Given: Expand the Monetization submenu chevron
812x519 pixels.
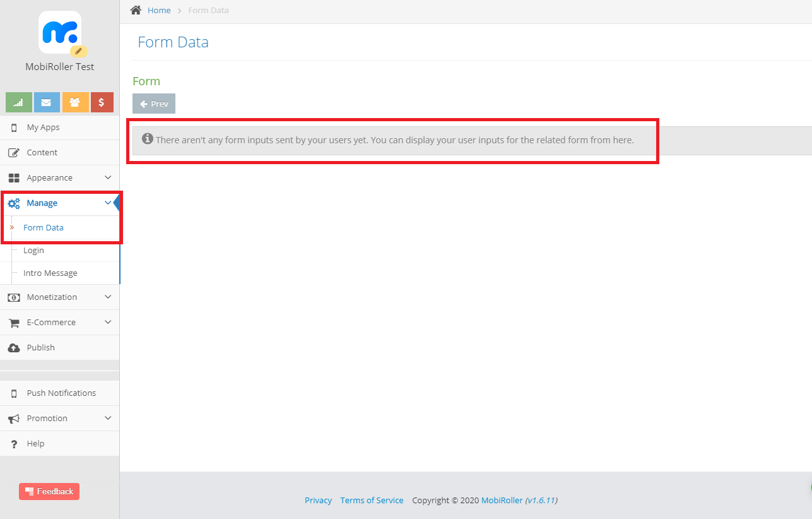Looking at the screenshot, I should point(108,297).
